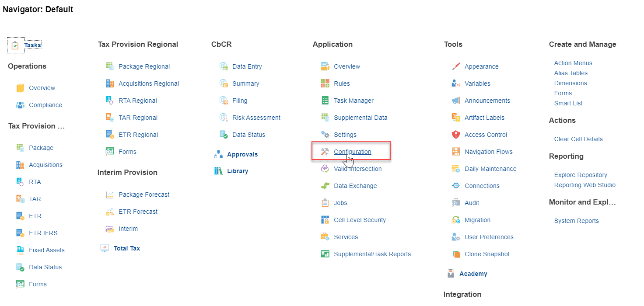Click the Tasks clipboard icon
This screenshot has height=306, width=644.
pos(15,45)
